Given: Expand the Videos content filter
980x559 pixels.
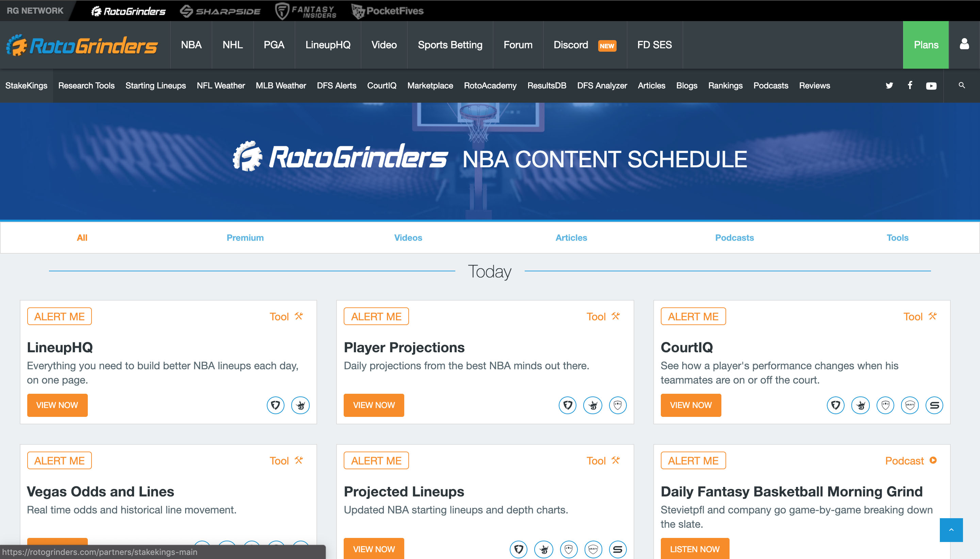Looking at the screenshot, I should click(407, 238).
